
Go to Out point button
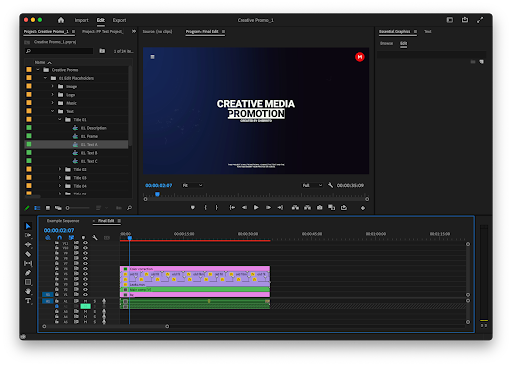click(x=280, y=207)
